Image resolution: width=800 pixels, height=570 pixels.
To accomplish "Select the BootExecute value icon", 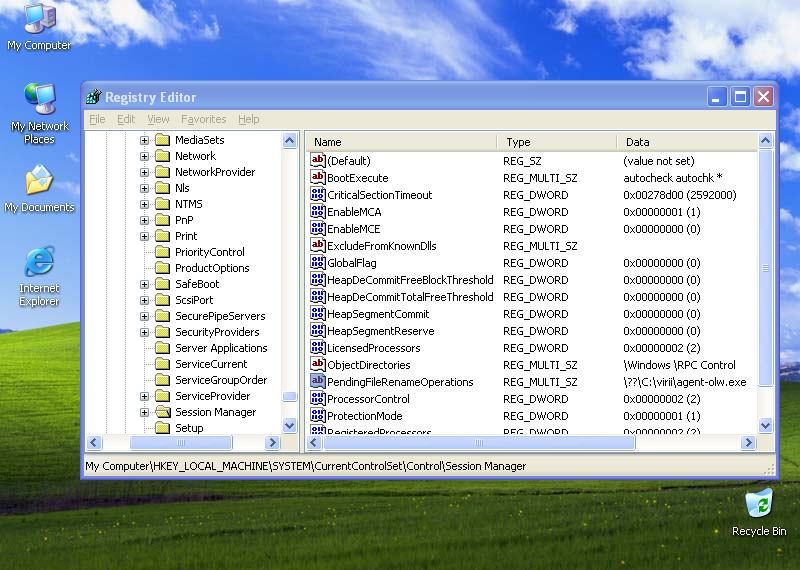I will (x=317, y=178).
